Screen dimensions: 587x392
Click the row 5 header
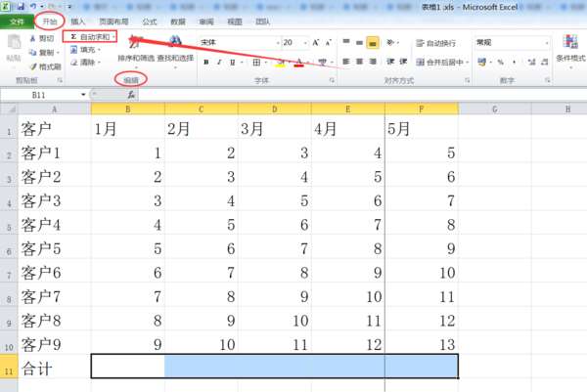click(x=9, y=223)
